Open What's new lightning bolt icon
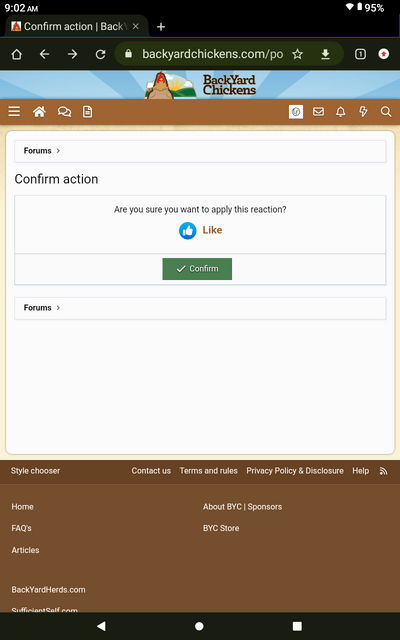 [x=363, y=111]
